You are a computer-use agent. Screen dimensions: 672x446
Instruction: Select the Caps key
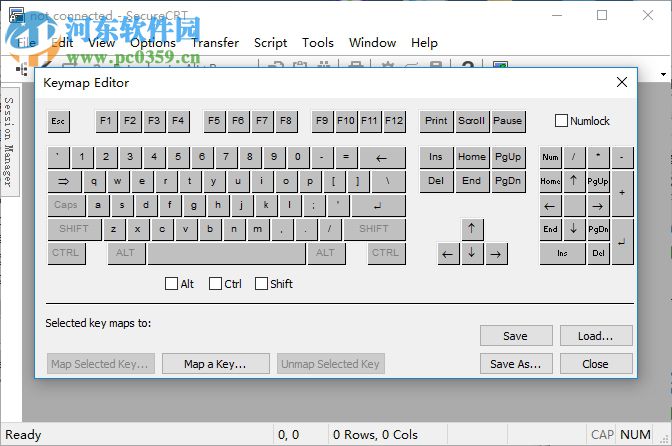tap(66, 205)
